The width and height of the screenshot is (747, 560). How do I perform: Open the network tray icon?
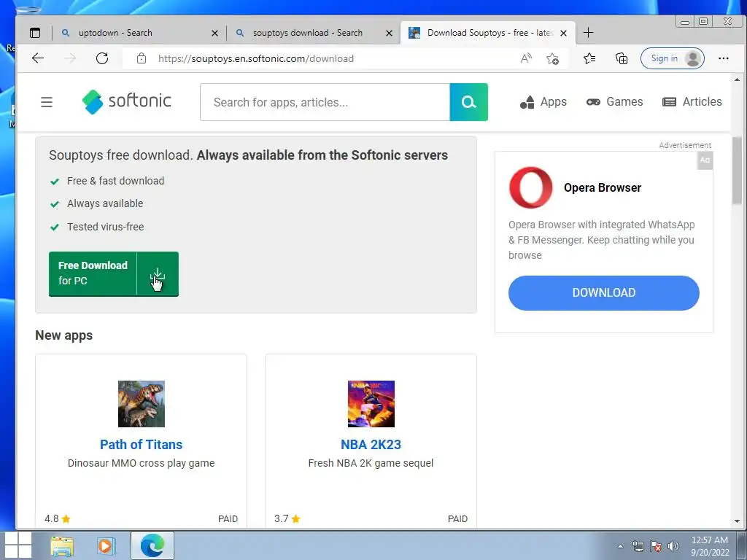(638, 546)
